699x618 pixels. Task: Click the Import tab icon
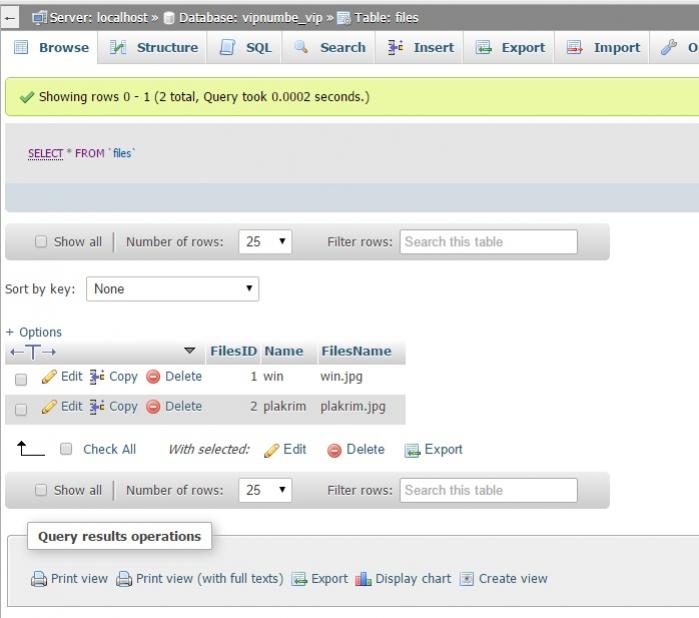(x=575, y=47)
